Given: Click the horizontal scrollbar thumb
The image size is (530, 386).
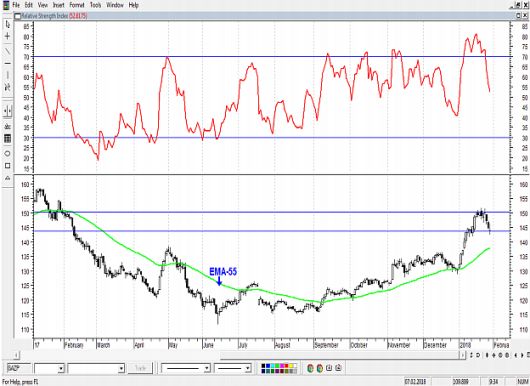Looking at the screenshot, I should (x=340, y=355).
